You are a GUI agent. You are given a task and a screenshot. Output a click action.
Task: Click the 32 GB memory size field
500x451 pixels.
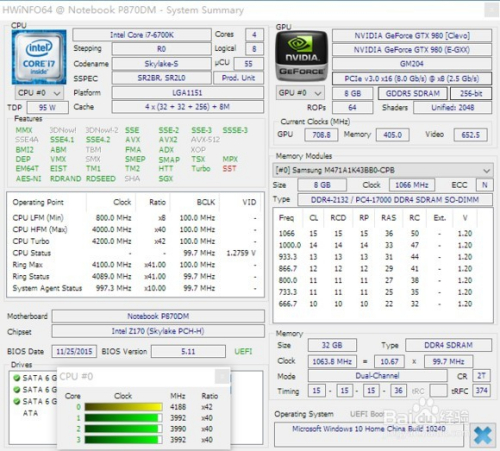coord(332,345)
